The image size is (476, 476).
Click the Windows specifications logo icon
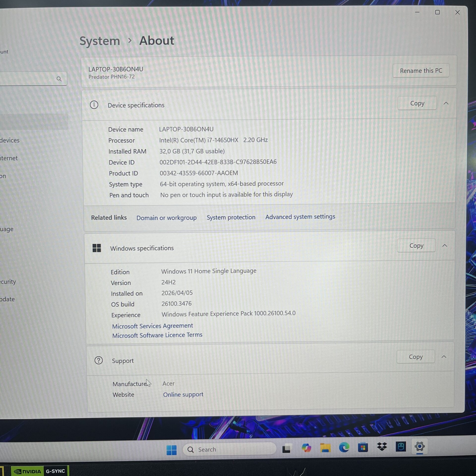[97, 248]
